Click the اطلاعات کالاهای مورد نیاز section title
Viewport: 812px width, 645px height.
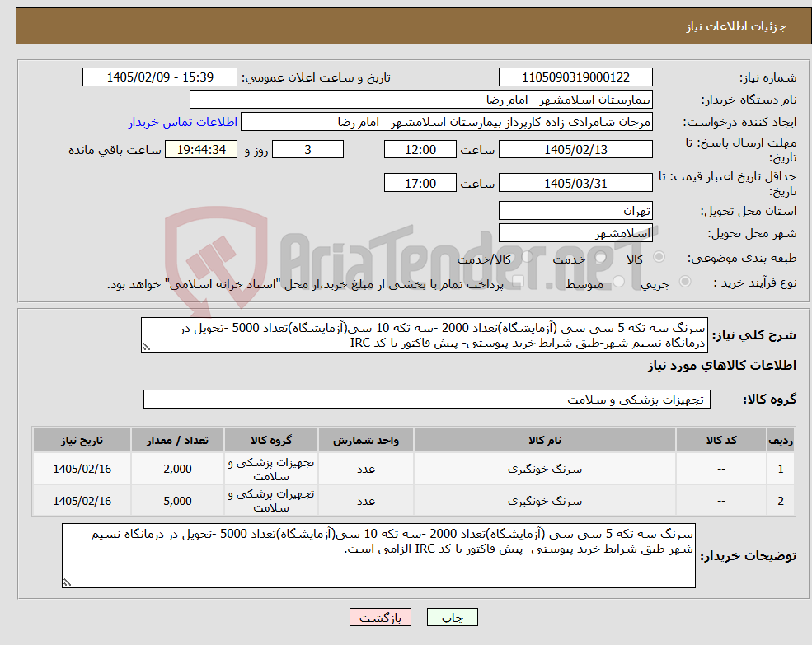(x=721, y=366)
